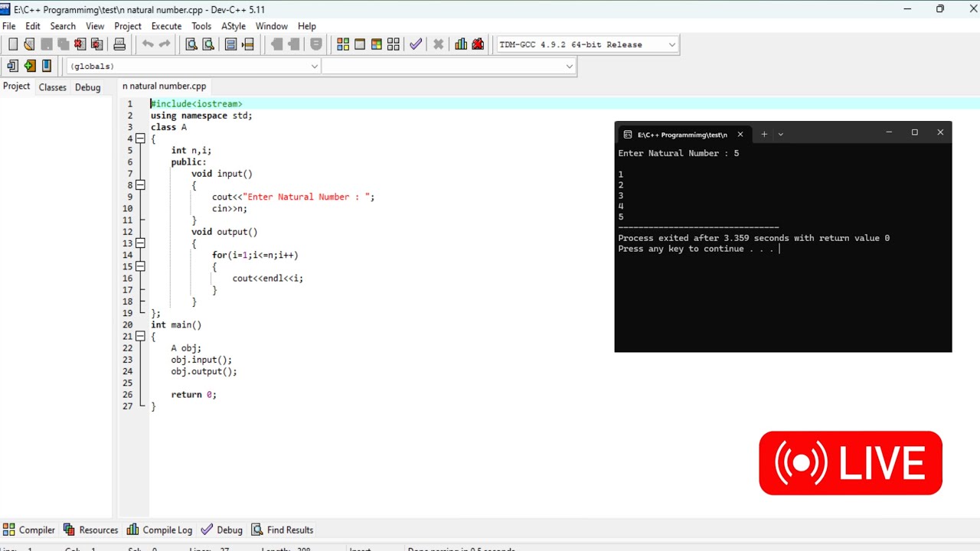Click the first icon left of (globals)
The image size is (980, 551).
coord(12,66)
